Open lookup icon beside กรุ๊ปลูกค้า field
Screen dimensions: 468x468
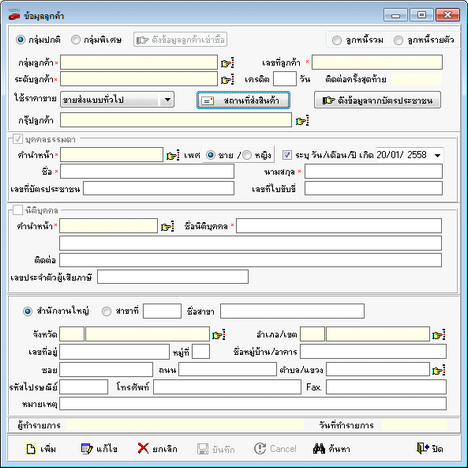click(302, 120)
